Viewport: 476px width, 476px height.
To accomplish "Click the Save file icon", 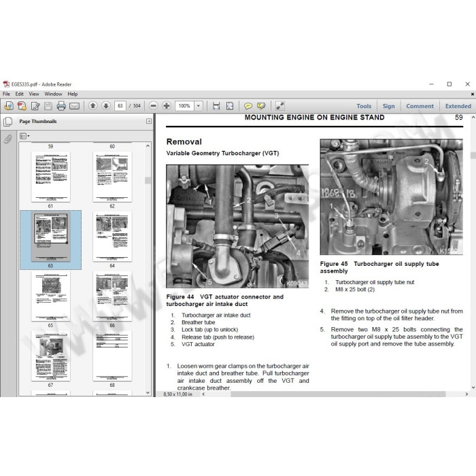I will point(48,106).
